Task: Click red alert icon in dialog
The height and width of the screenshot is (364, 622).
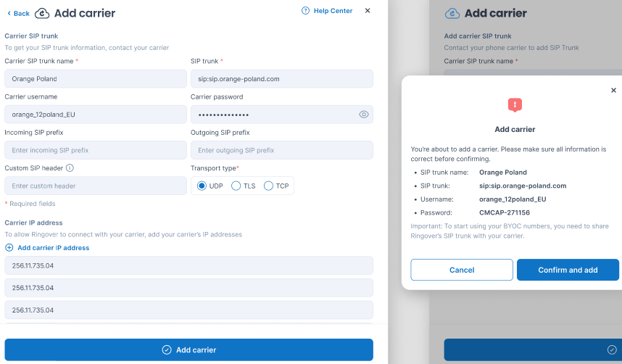Action: click(x=515, y=106)
